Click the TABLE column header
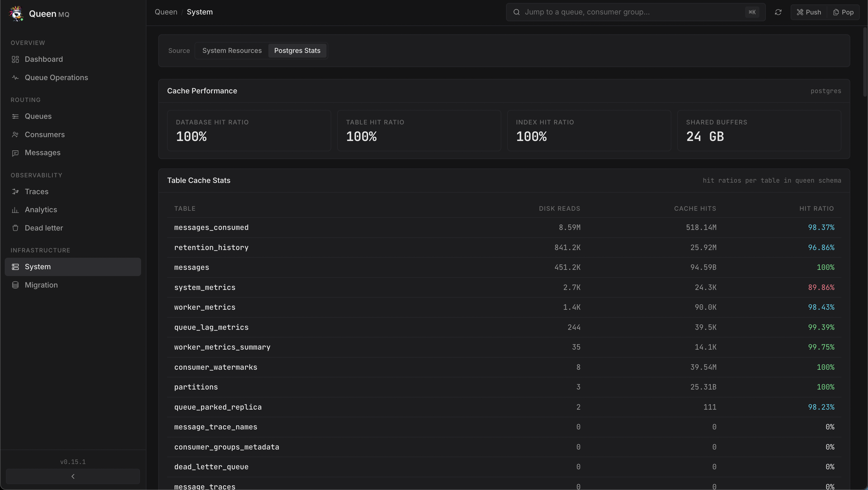Screen dimensions: 868x490 (x=185, y=208)
